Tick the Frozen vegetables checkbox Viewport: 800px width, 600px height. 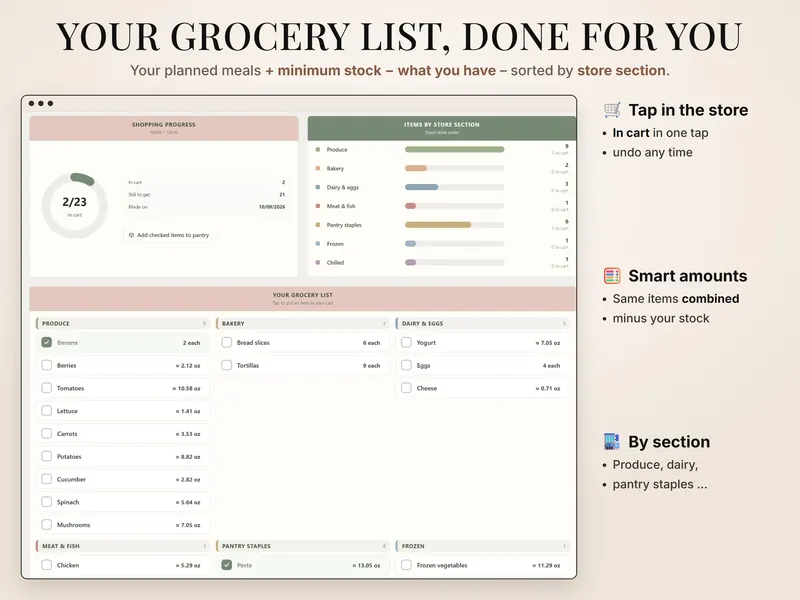406,565
